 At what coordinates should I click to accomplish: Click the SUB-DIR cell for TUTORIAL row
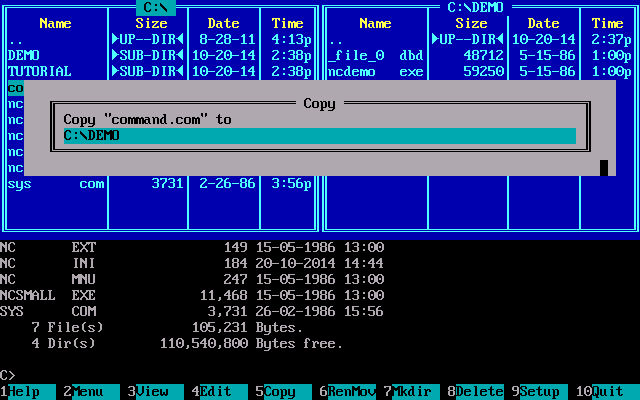click(148, 71)
